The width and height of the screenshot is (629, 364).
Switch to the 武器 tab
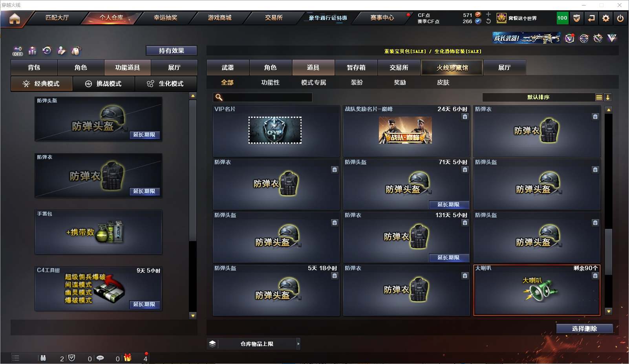pyautogui.click(x=228, y=68)
